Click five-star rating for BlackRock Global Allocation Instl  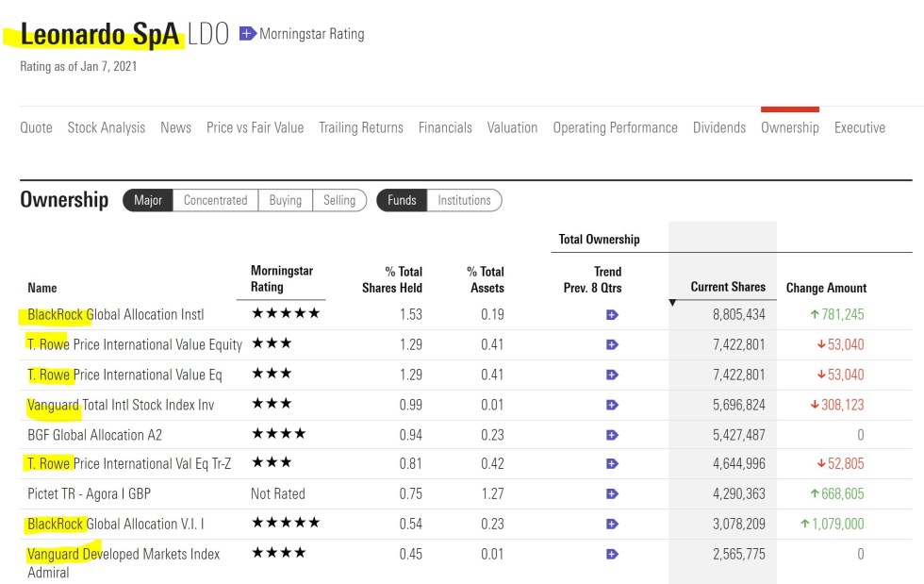click(x=286, y=313)
